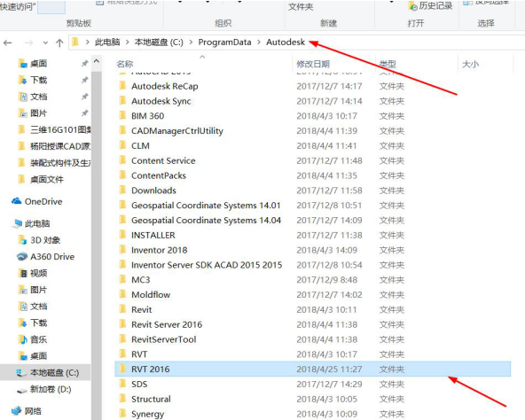Click 此电脑 in the address breadcrumb

pos(107,43)
